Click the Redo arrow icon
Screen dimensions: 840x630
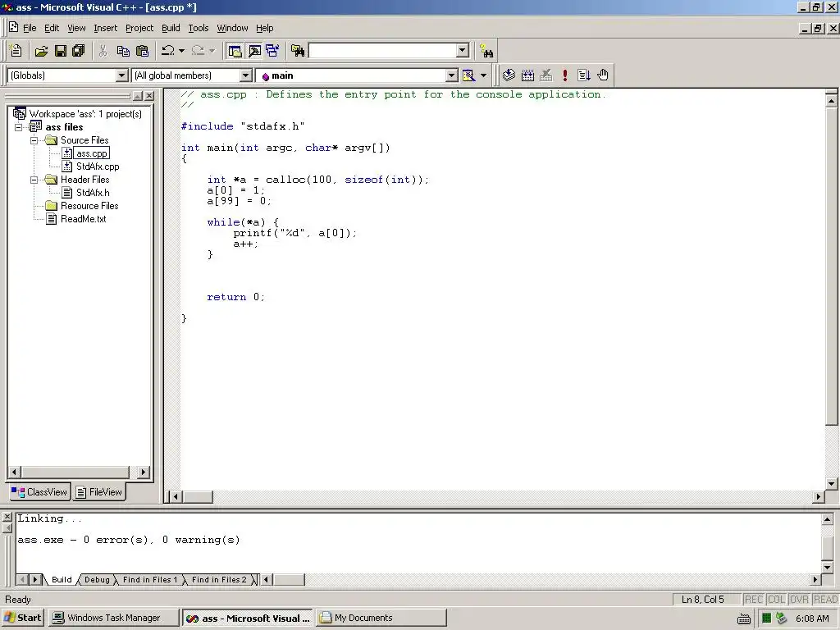(x=198, y=51)
